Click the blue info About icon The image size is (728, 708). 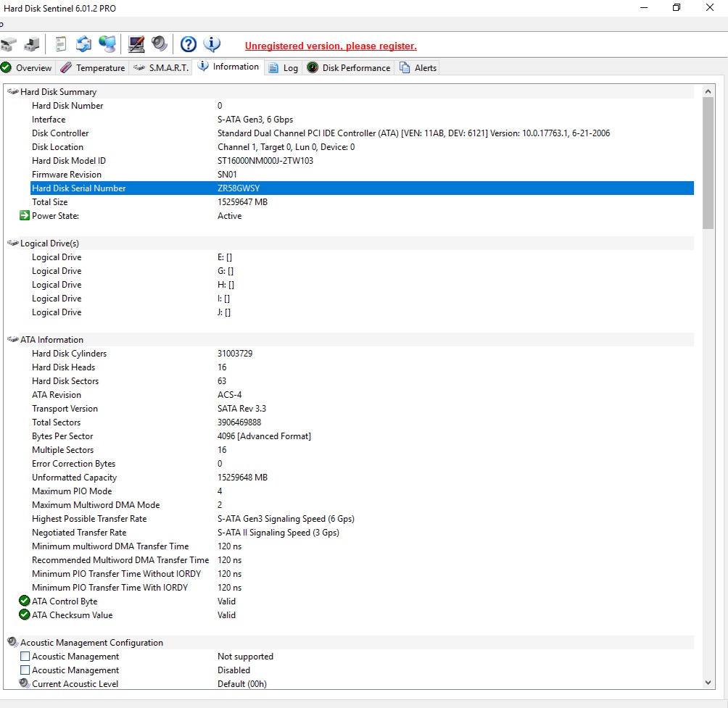(212, 44)
